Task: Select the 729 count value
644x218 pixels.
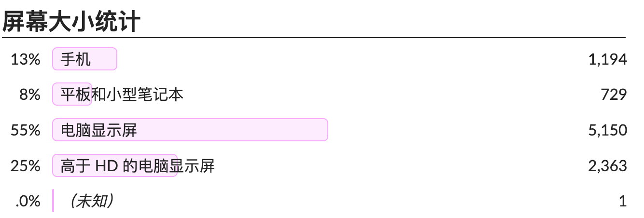Action: click(614, 95)
